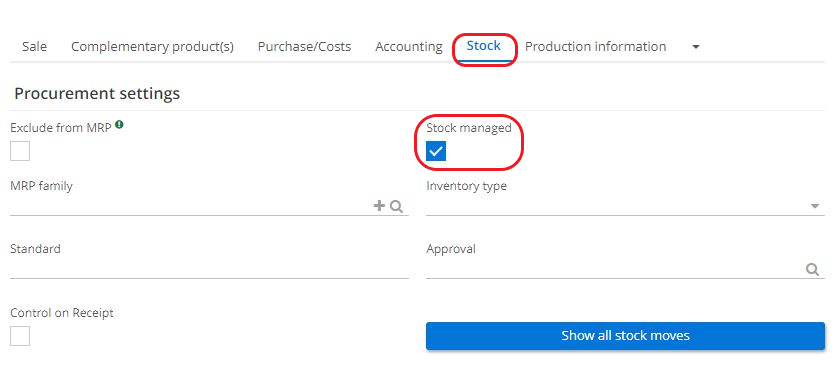Open the Purchase/Costs tab
This screenshot has height=382, width=839.
point(304,47)
